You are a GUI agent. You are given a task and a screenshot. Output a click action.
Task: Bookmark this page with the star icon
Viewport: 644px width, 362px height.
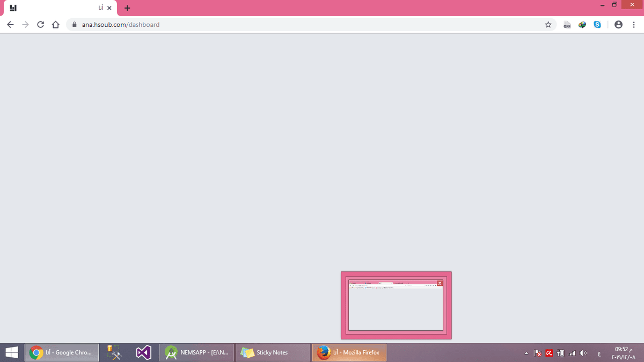(x=548, y=25)
